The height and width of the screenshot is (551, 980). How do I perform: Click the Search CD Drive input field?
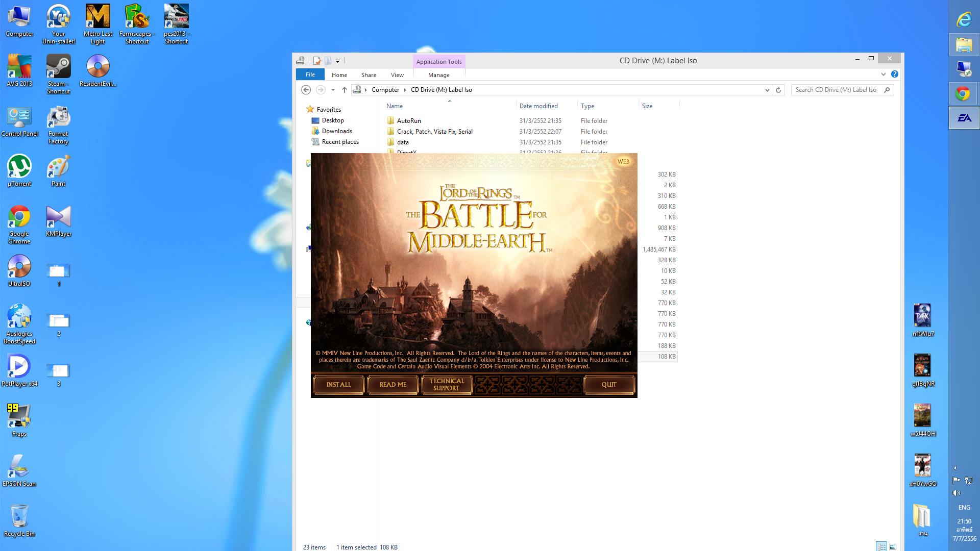[836, 90]
